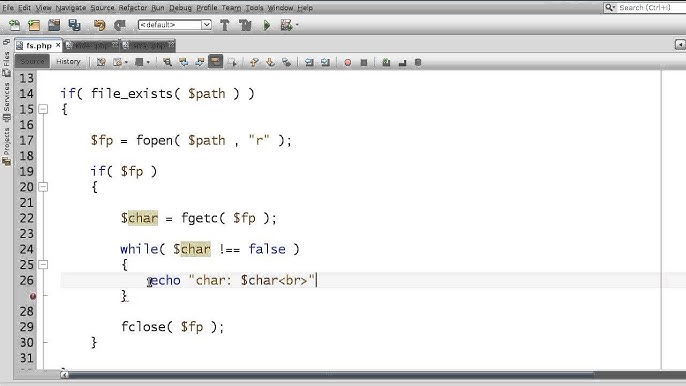Screen dimensions: 686x386
Task: Toggle Highlight Search button in editor toolbar
Action: [216, 62]
